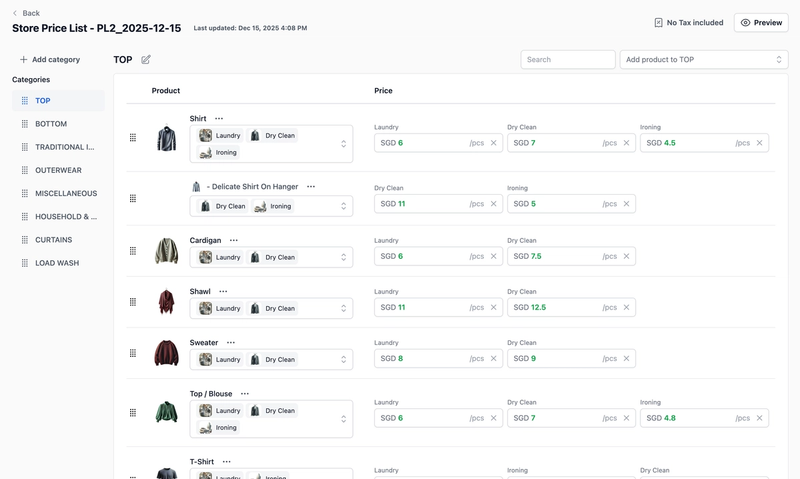This screenshot has width=800, height=479.
Task: Expand the Top / Blouse services selector
Action: [x=343, y=419]
